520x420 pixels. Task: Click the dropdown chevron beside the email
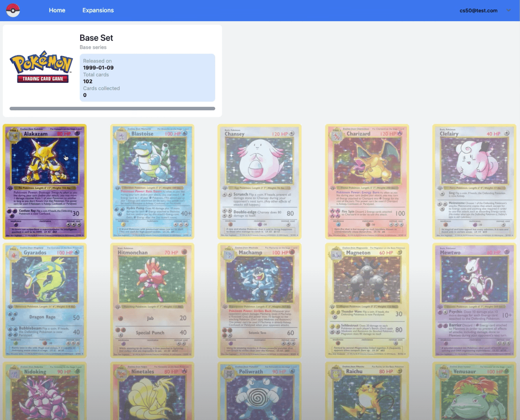[x=509, y=10]
